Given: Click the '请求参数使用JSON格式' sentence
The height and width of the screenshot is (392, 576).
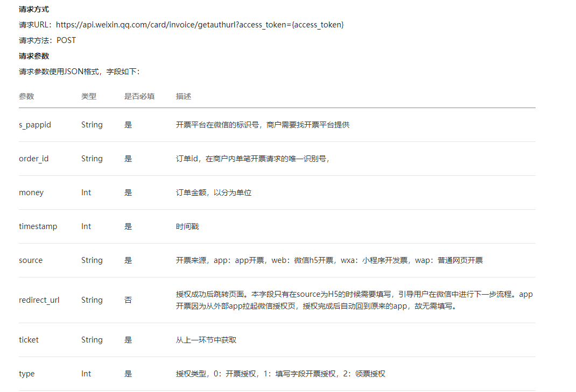Looking at the screenshot, I should 79,72.
